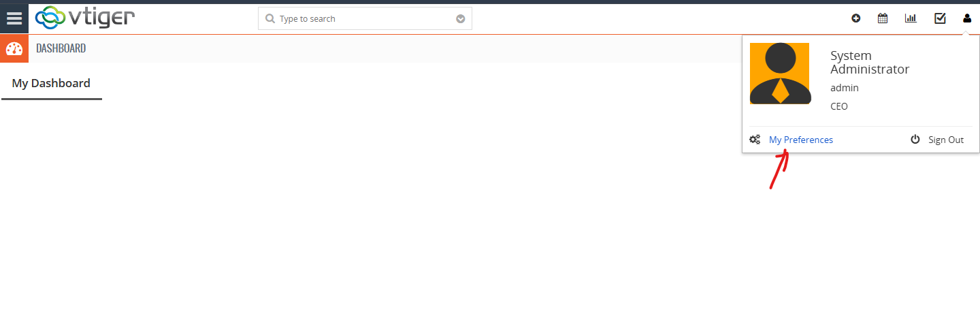Click the preferences gears icon
This screenshot has width=980, height=331.
[x=755, y=140]
